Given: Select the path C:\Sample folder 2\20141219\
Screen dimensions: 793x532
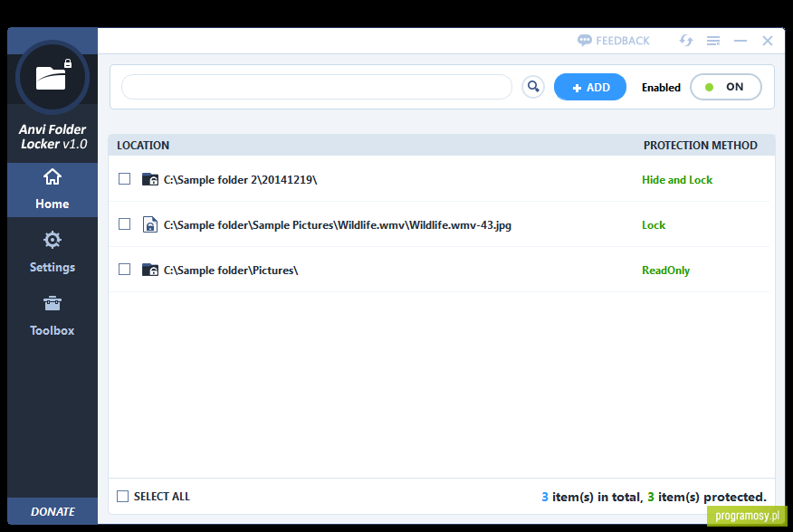Looking at the screenshot, I should (x=240, y=179).
